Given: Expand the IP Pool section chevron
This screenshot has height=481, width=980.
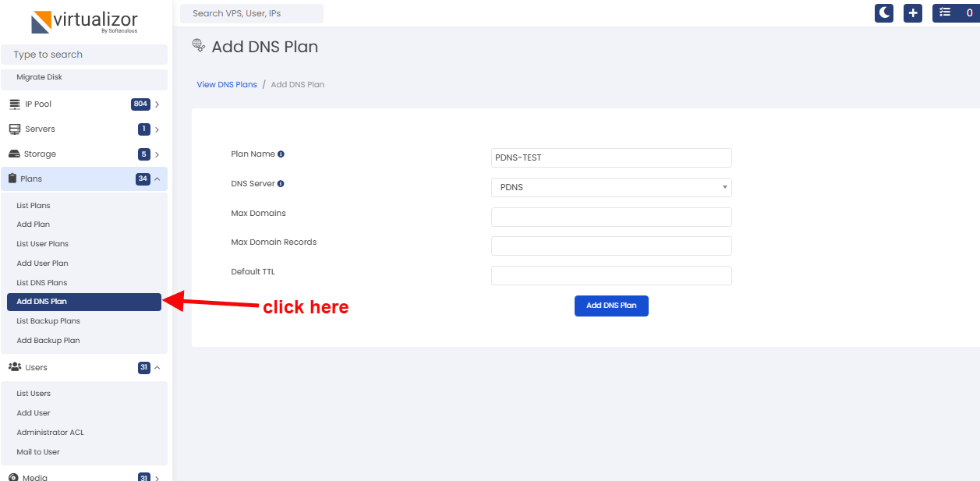Looking at the screenshot, I should [x=157, y=104].
